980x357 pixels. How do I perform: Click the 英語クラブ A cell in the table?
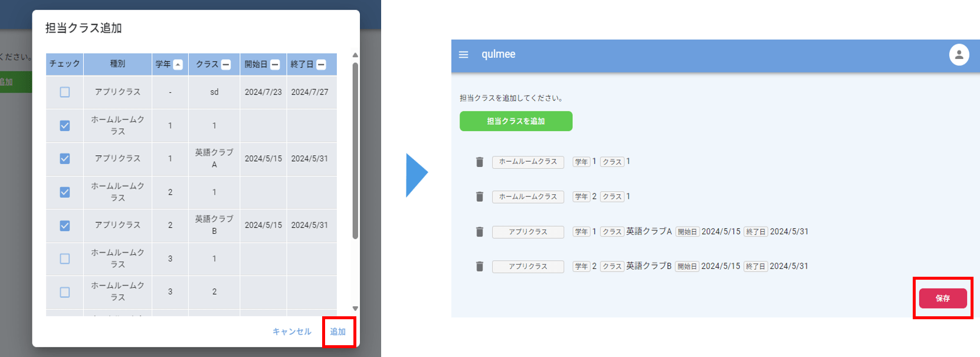coord(214,159)
